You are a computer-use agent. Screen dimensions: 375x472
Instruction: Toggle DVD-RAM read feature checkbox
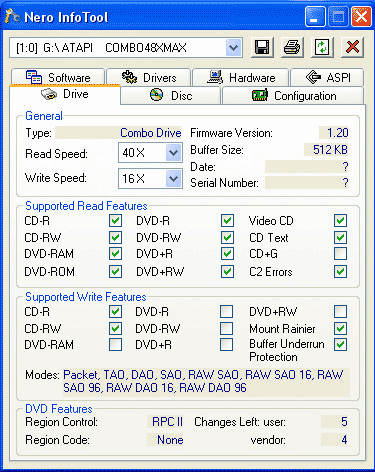pyautogui.click(x=115, y=254)
